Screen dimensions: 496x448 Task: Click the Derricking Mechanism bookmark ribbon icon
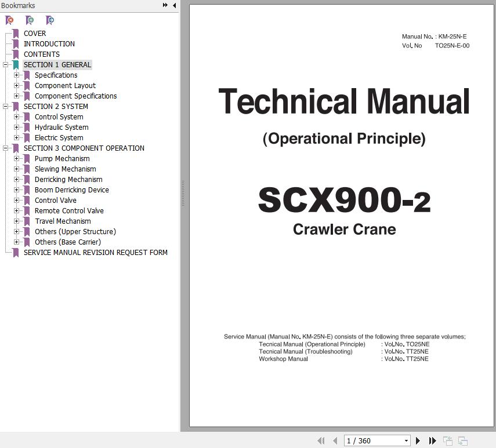27,180
